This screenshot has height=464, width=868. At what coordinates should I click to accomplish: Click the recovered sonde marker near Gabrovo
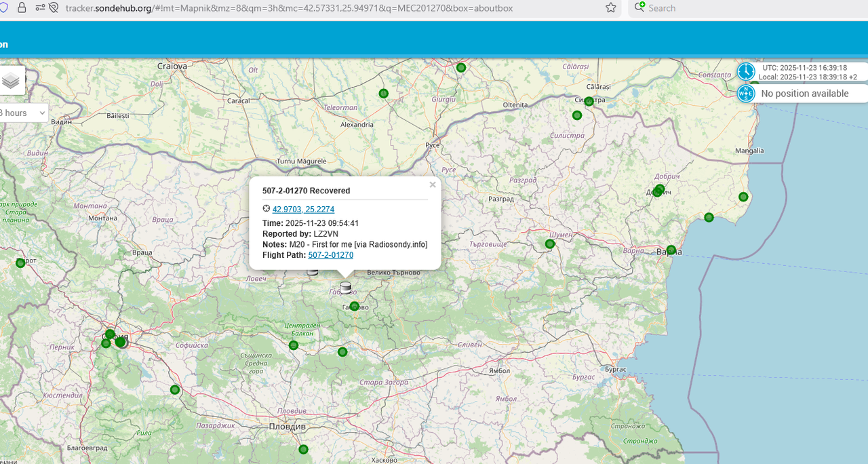346,288
